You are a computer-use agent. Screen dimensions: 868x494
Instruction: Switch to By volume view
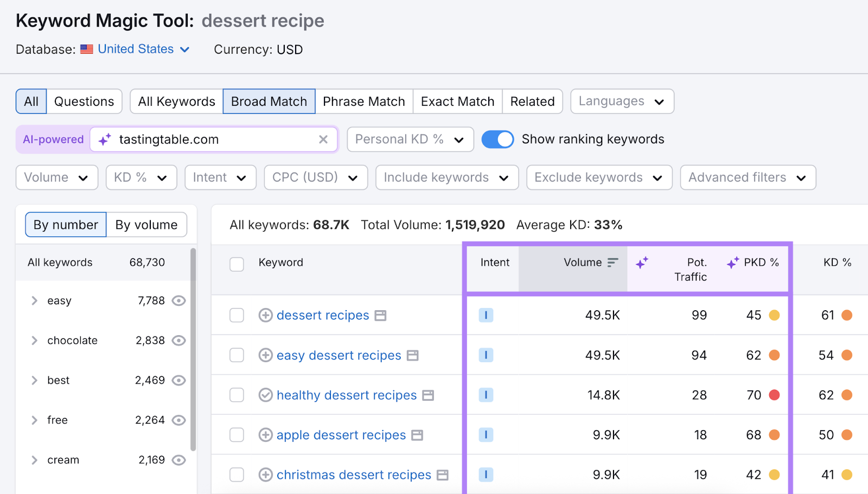click(x=146, y=224)
